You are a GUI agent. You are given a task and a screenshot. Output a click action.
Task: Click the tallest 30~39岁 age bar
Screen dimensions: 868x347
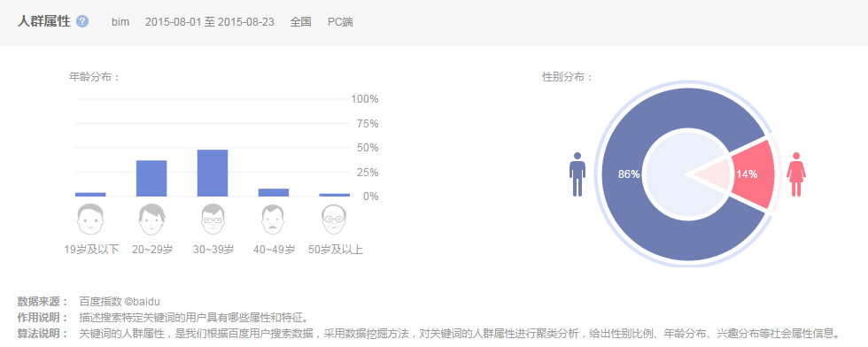point(213,173)
